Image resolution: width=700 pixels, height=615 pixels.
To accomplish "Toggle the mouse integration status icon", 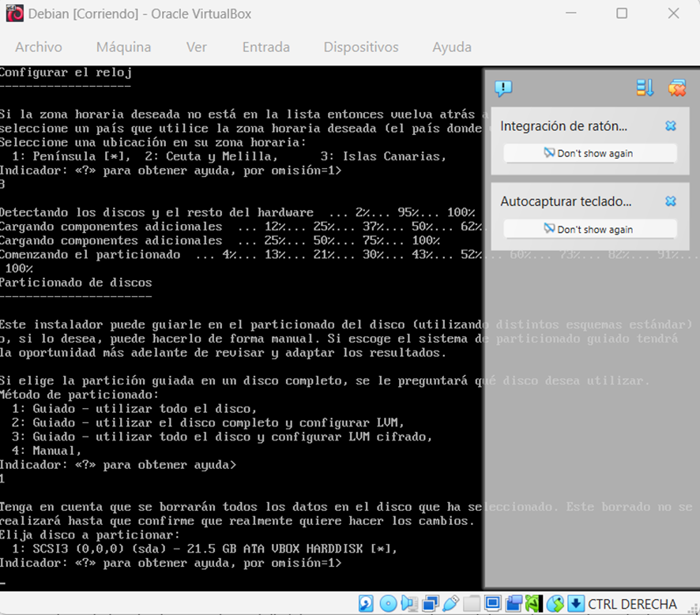I will (x=555, y=604).
